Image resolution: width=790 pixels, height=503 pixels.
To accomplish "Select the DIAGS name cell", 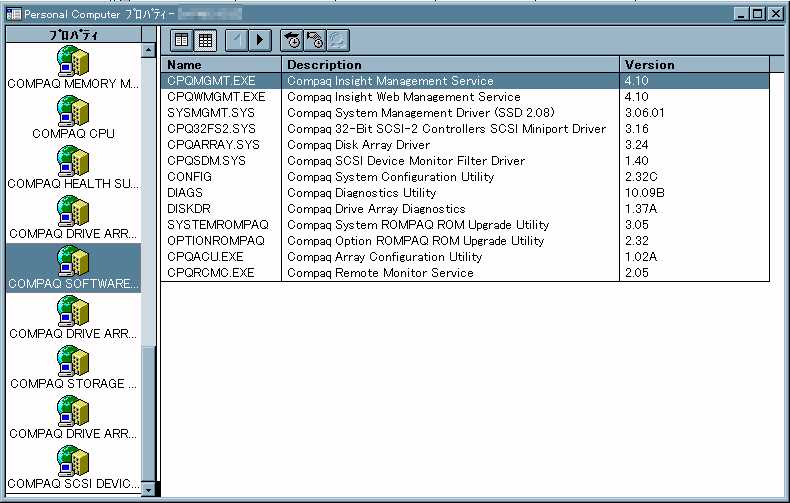I will (184, 193).
